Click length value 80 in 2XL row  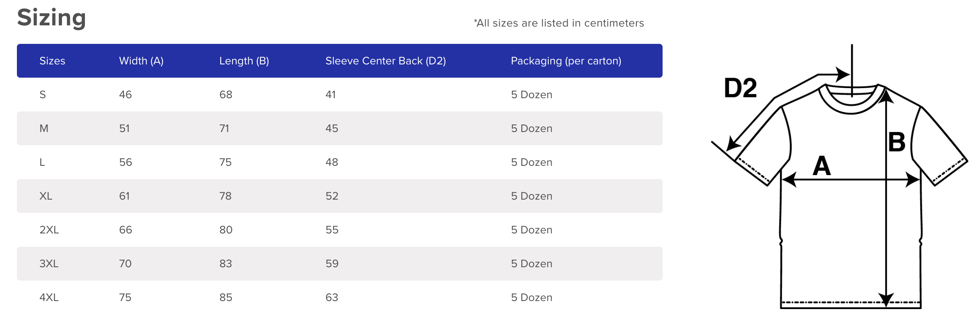[x=226, y=230]
